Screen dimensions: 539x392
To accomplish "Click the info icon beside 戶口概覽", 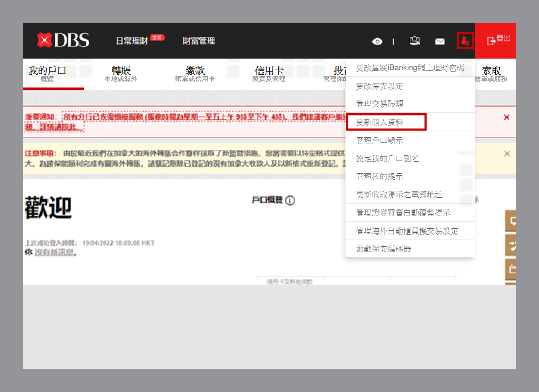I will pos(290,200).
